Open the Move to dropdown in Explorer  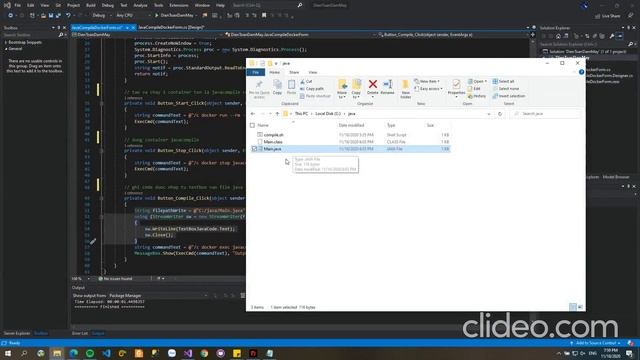342,89
